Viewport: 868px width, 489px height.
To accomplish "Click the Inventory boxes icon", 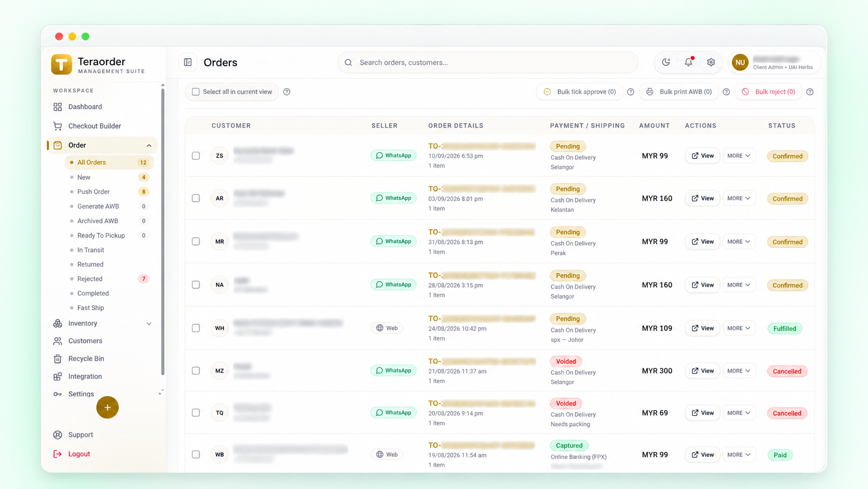I will [58, 323].
